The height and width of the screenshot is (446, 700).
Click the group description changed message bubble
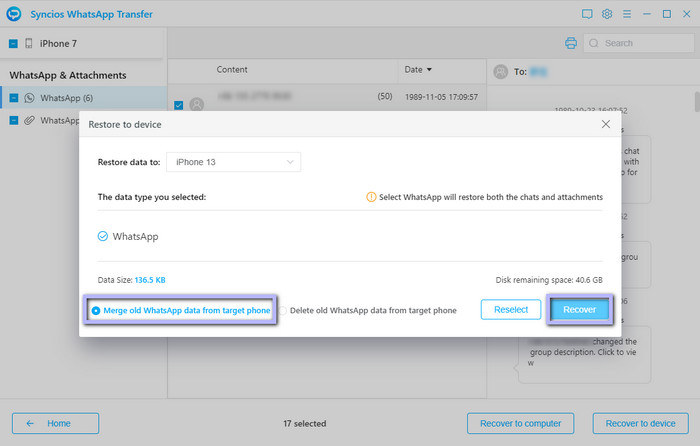583,354
